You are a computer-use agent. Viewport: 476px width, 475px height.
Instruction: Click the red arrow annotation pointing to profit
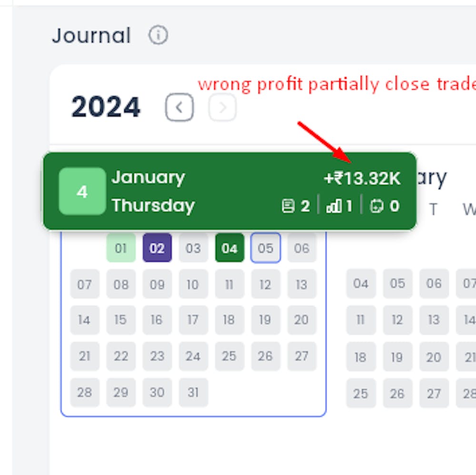click(324, 141)
